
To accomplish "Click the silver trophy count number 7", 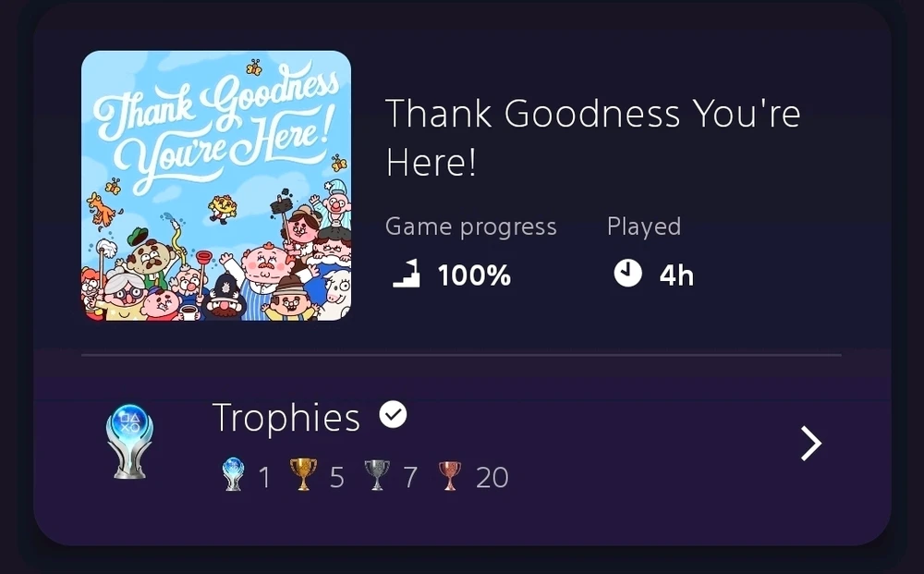I will pos(410,478).
